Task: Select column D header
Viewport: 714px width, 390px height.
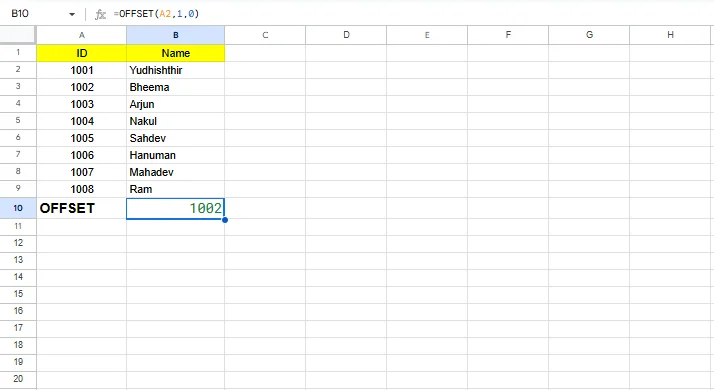Action: 346,35
